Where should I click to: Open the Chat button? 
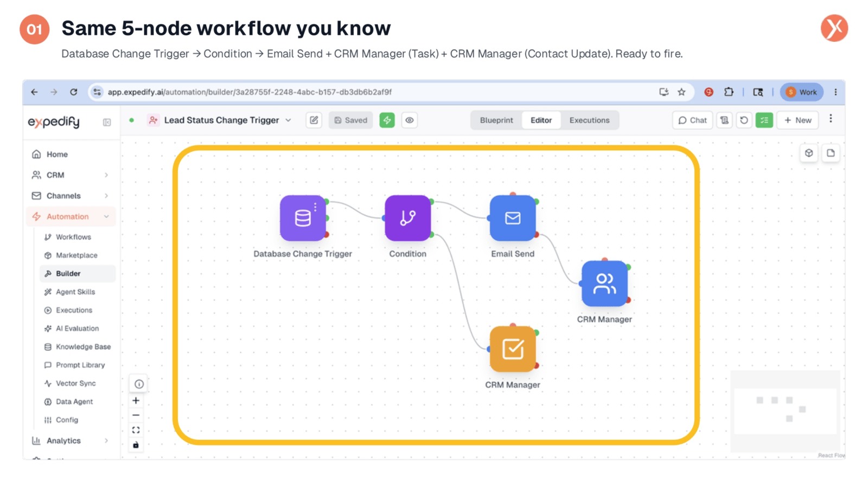pos(693,120)
